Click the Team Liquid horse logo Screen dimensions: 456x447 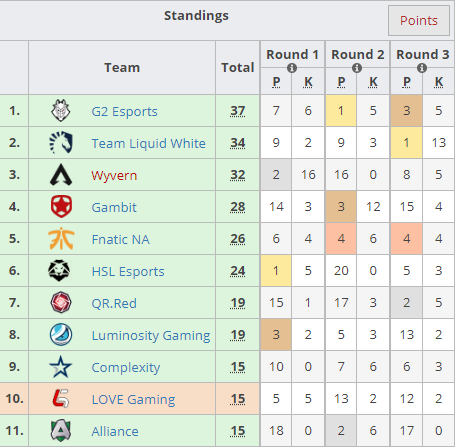[61, 142]
